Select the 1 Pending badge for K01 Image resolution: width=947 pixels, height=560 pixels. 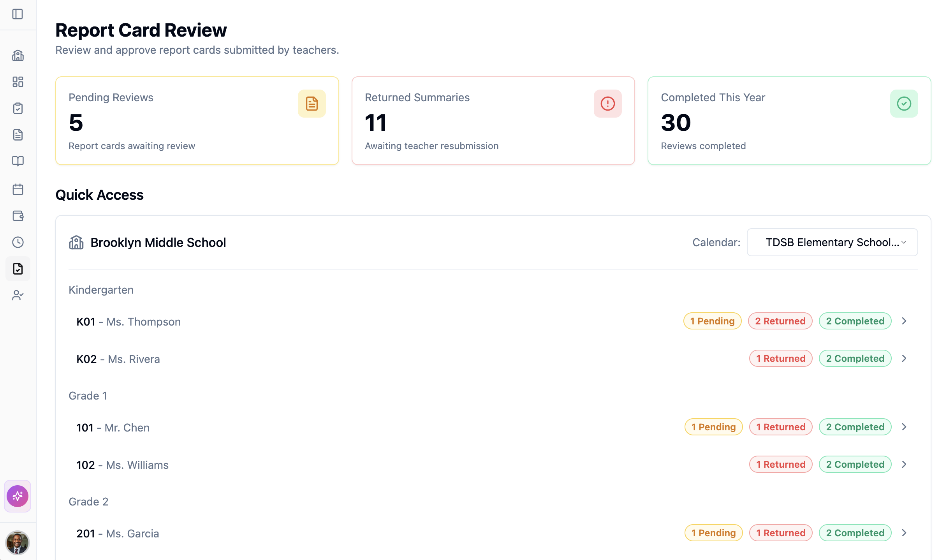[x=712, y=321]
